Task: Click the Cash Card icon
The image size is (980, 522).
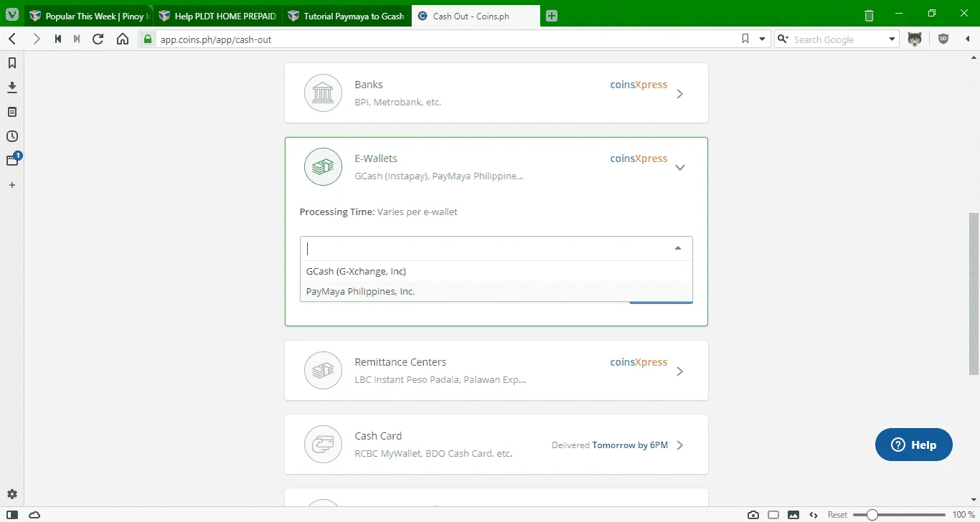Action: (x=323, y=445)
